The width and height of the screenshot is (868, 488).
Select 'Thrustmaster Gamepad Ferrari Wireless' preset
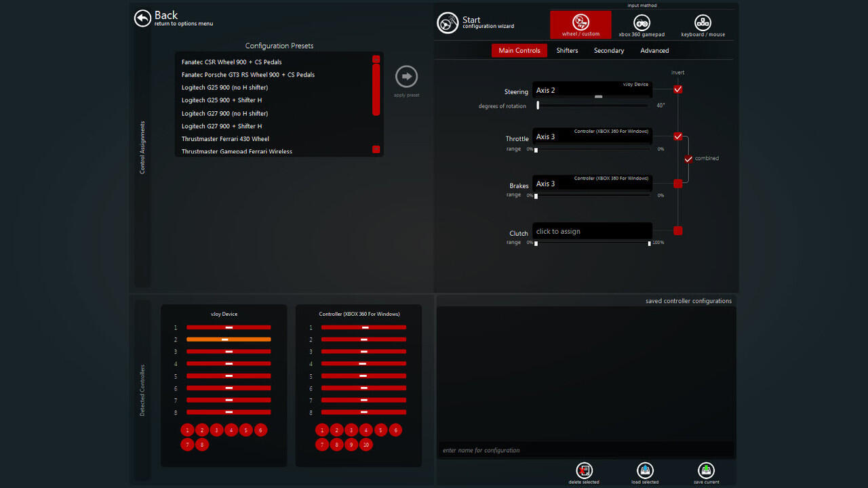coord(237,151)
